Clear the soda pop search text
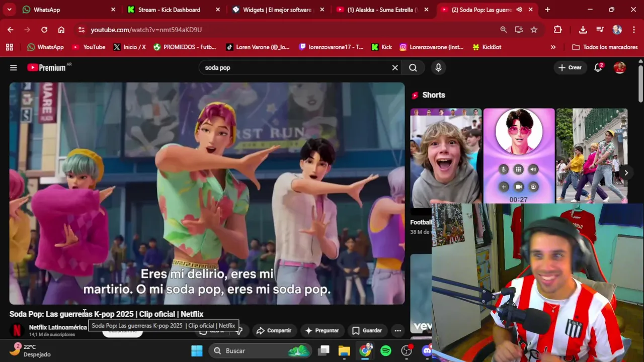The image size is (644, 362). click(395, 67)
